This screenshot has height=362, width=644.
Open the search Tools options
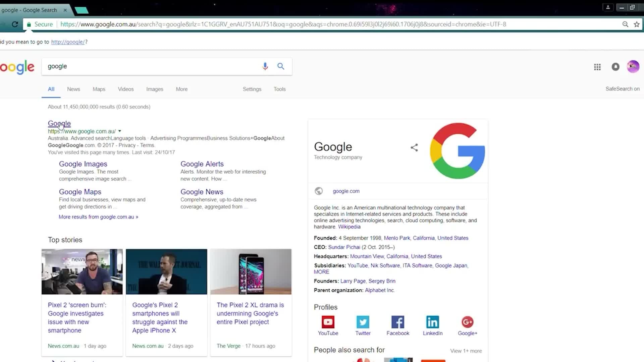(279, 89)
